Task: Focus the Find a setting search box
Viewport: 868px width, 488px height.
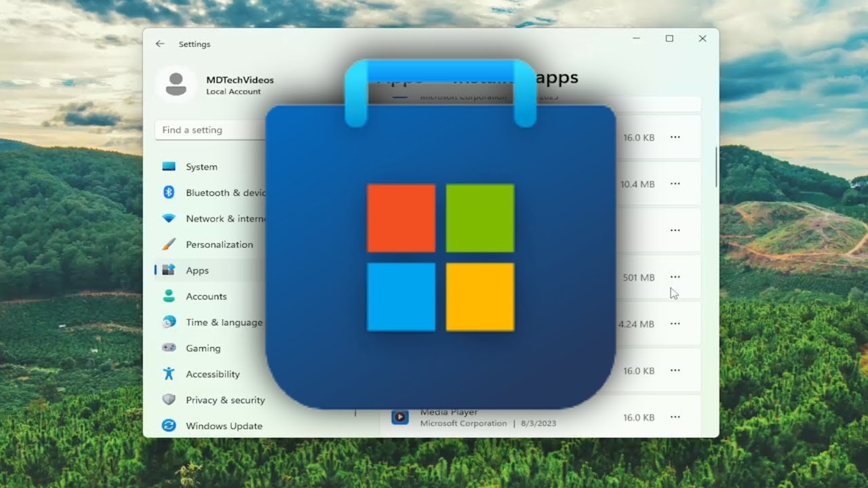Action: click(210, 130)
